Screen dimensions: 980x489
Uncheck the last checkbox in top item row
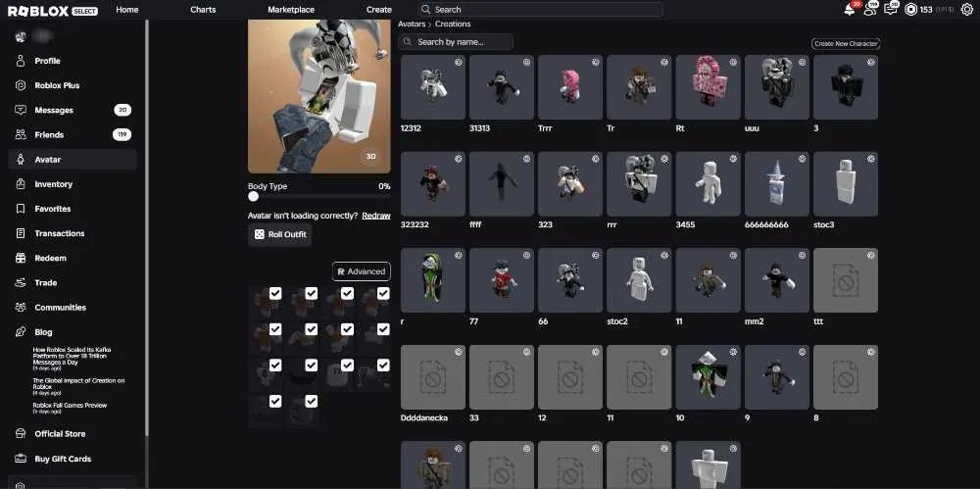pyautogui.click(x=383, y=293)
